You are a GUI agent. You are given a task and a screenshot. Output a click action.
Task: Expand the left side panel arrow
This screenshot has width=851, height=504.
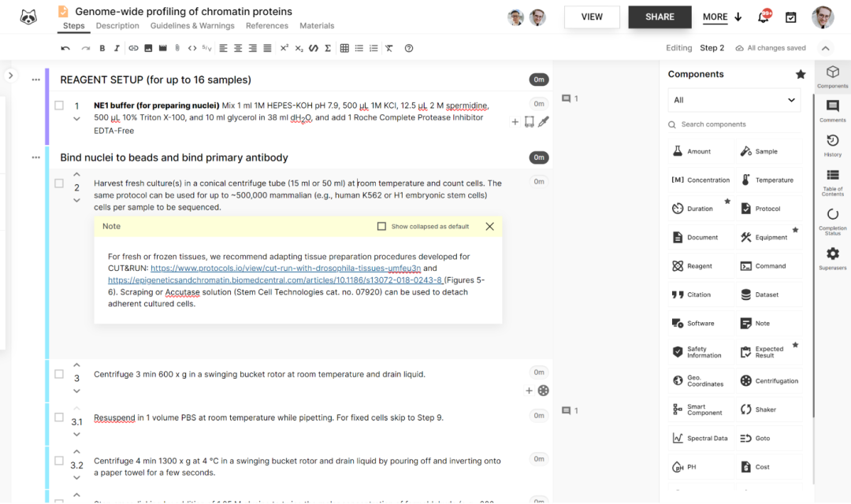11,76
